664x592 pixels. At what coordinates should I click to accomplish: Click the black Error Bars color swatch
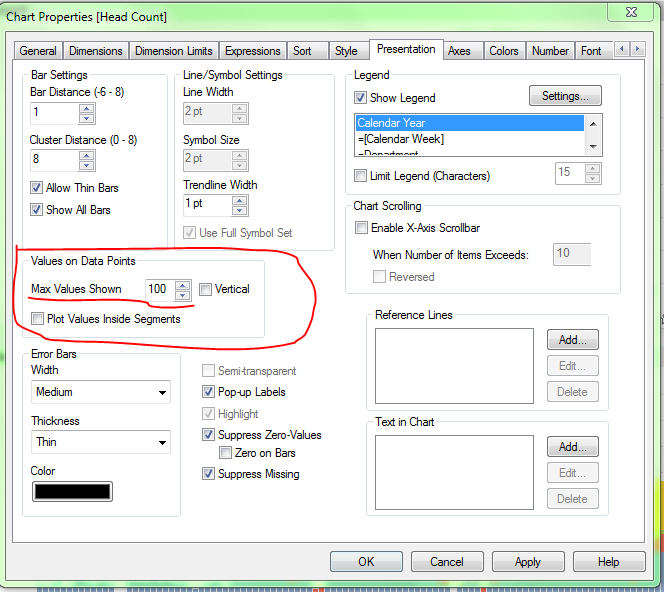[x=72, y=492]
